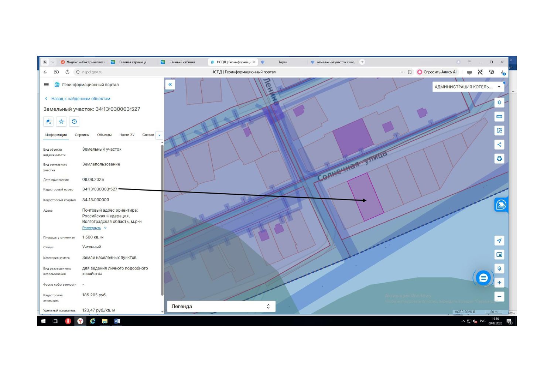Collapse the side panel with double-chevron button

pyautogui.click(x=170, y=85)
